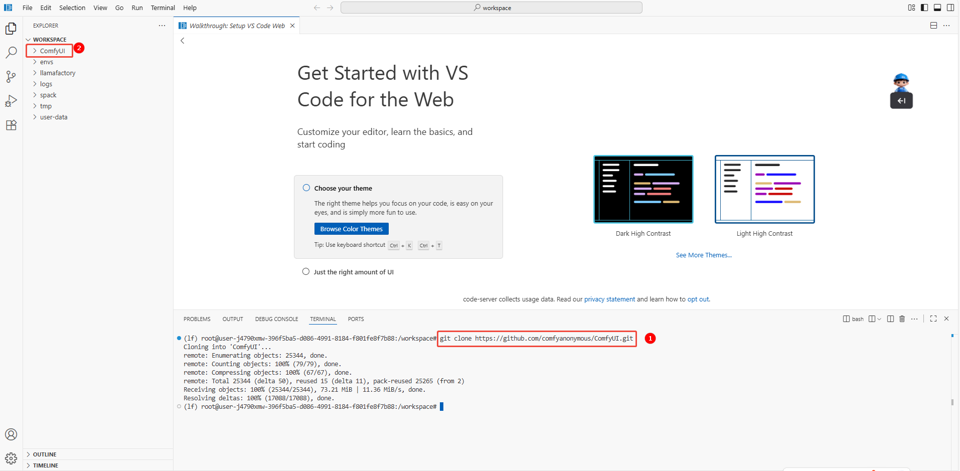This screenshot has width=960, height=471.
Task: Expand the ComfyUI folder
Action: pyautogui.click(x=52, y=51)
